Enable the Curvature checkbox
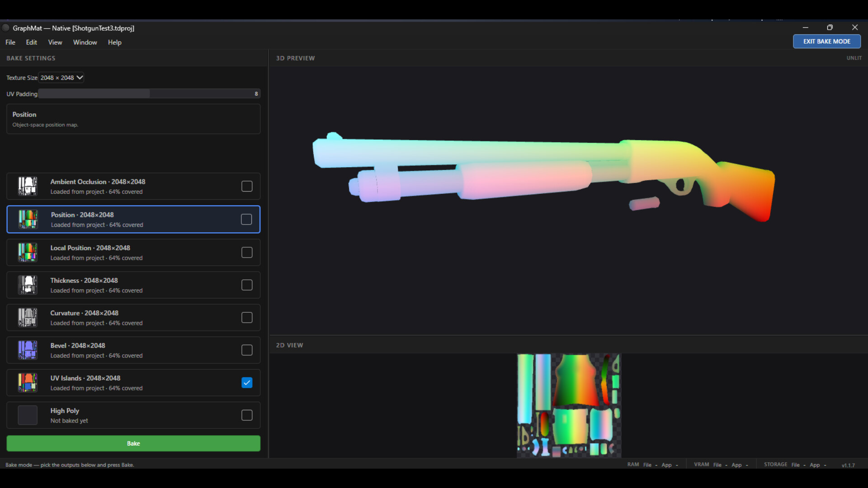Image resolution: width=868 pixels, height=488 pixels. (247, 317)
